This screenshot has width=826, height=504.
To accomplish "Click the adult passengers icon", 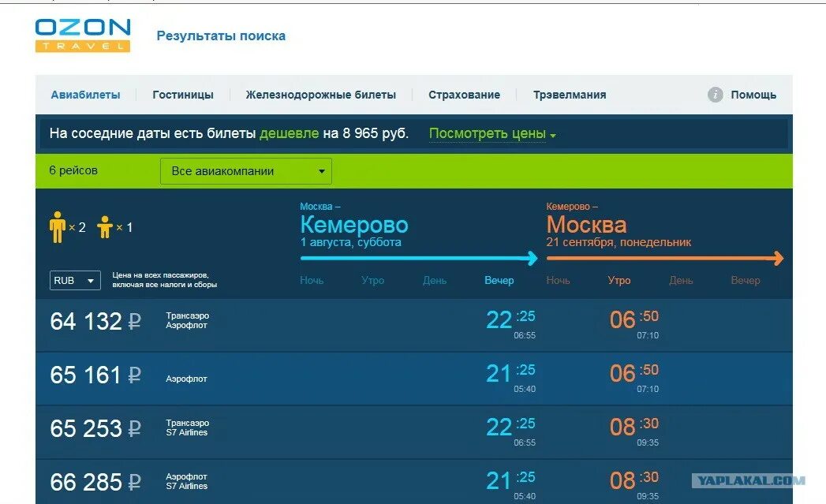I will tap(58, 227).
